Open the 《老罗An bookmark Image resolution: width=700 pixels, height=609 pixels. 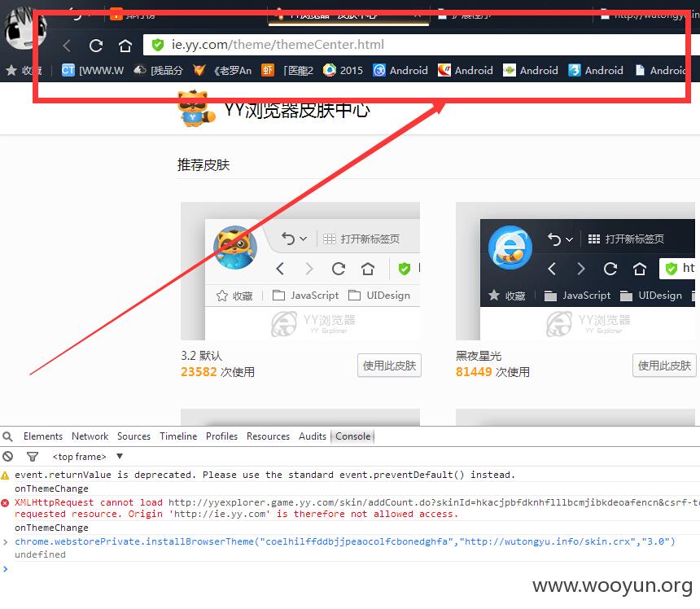point(222,70)
